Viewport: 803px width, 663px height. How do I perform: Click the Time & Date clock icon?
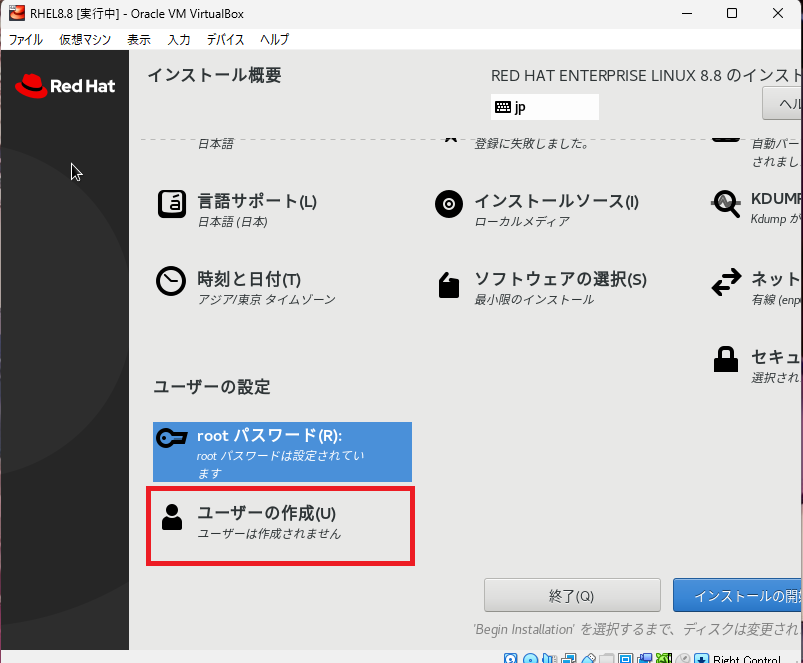click(171, 281)
